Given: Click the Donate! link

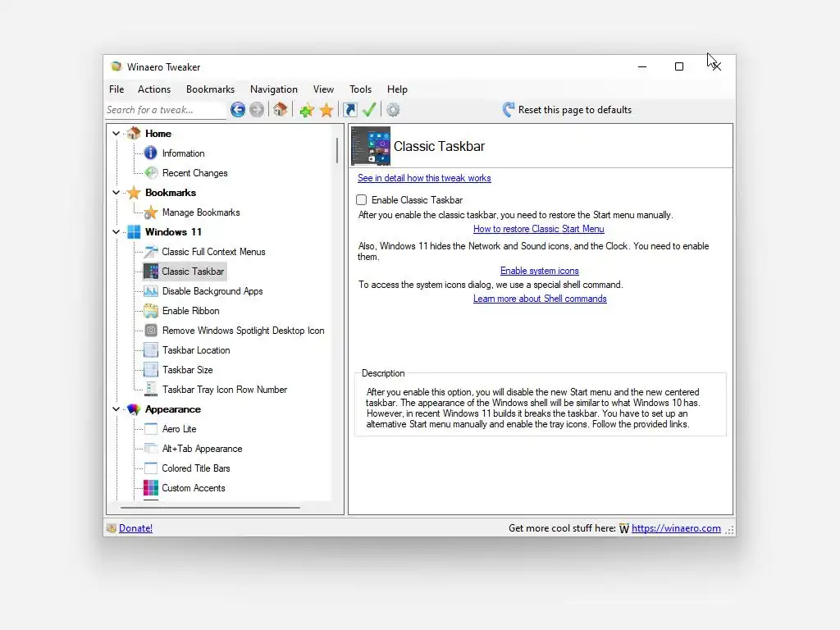Looking at the screenshot, I should click(135, 528).
